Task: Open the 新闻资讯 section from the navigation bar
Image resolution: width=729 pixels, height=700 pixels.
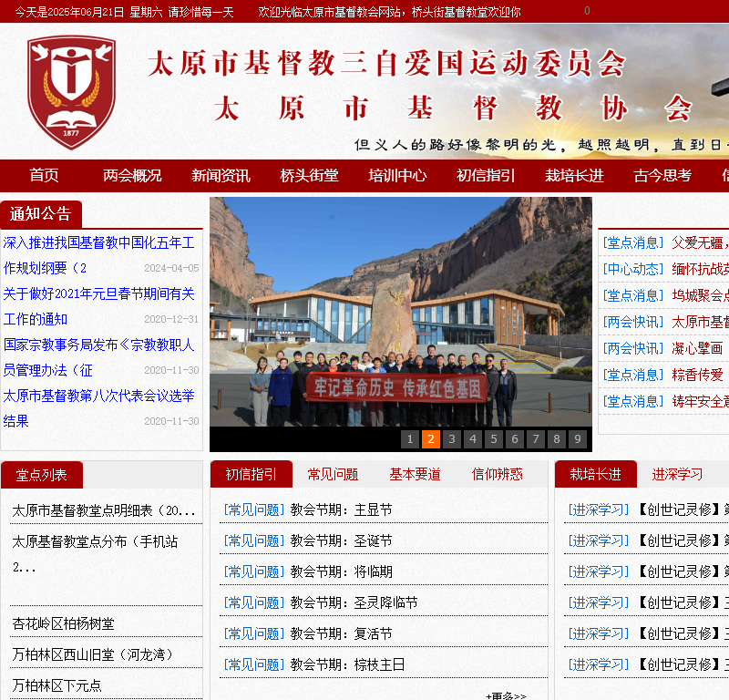Action: tap(217, 176)
